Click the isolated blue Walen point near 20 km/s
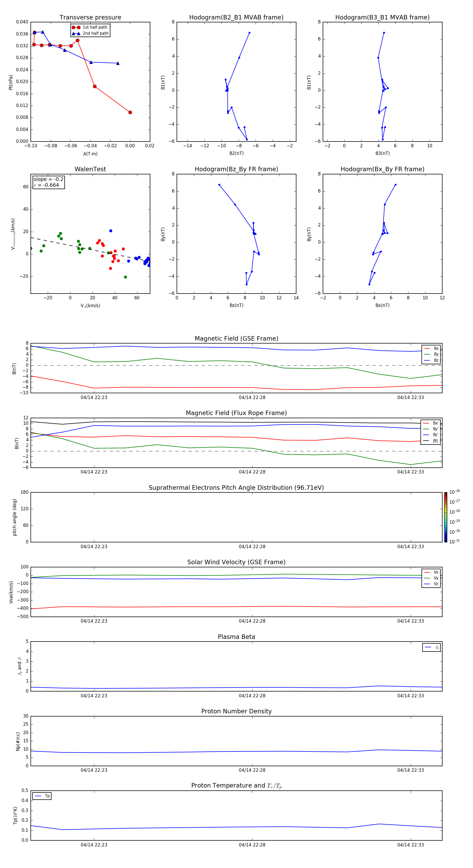The image size is (473, 868). pyautogui.click(x=111, y=231)
